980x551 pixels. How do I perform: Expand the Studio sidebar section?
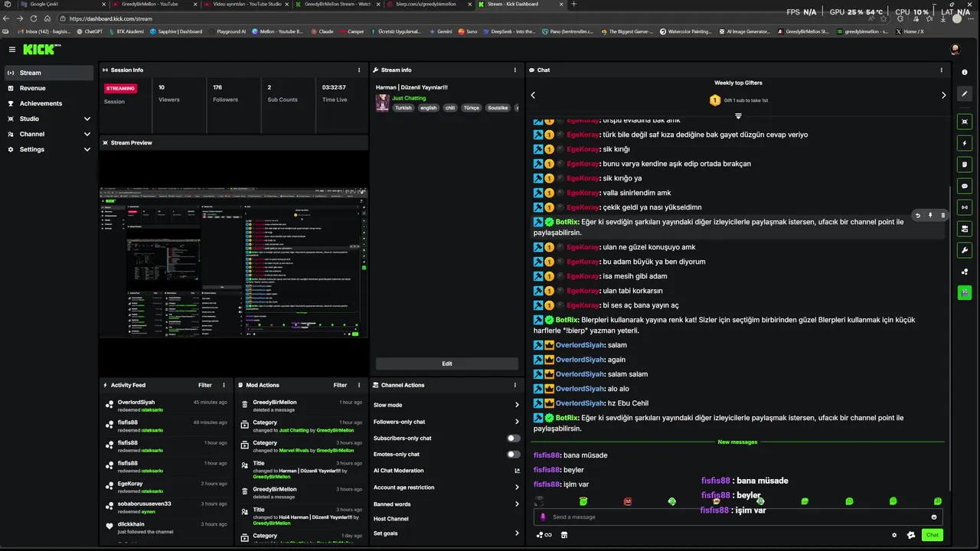pyautogui.click(x=48, y=119)
